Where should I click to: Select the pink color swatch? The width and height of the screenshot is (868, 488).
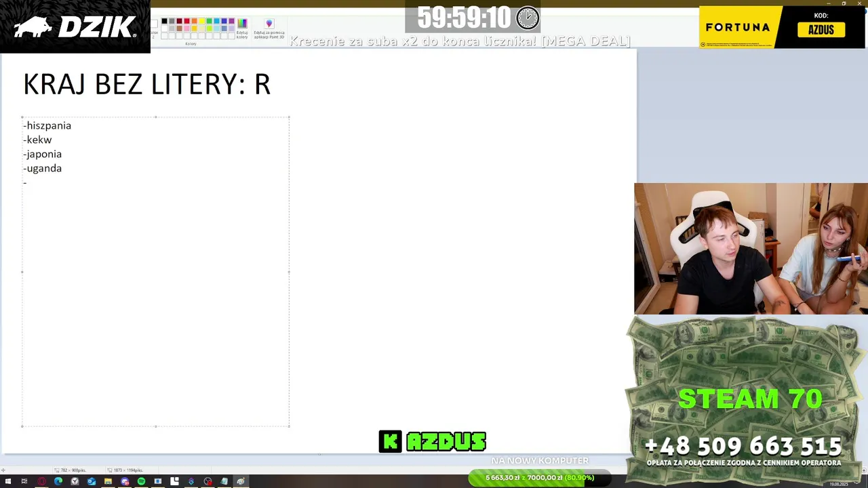186,28
